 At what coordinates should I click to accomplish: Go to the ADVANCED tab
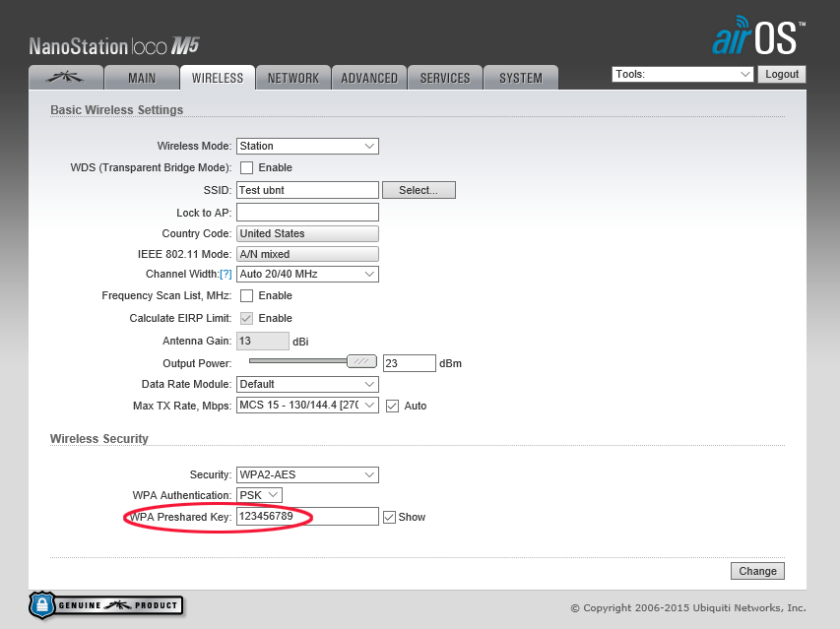click(x=369, y=78)
